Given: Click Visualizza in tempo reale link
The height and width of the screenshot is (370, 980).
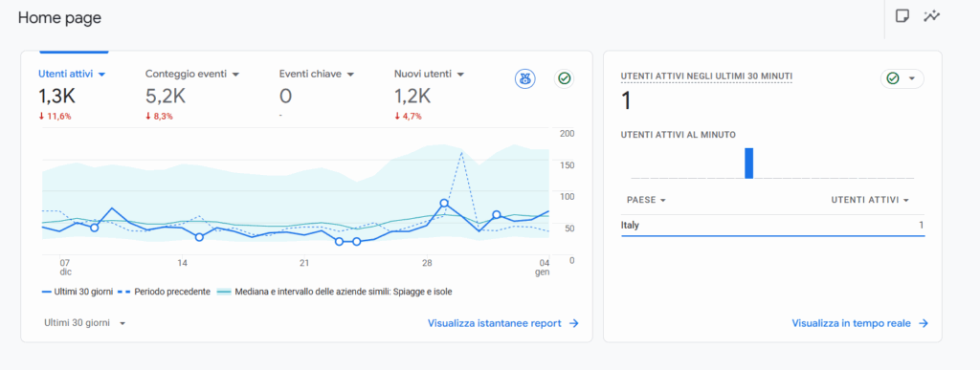Looking at the screenshot, I should tap(860, 323).
